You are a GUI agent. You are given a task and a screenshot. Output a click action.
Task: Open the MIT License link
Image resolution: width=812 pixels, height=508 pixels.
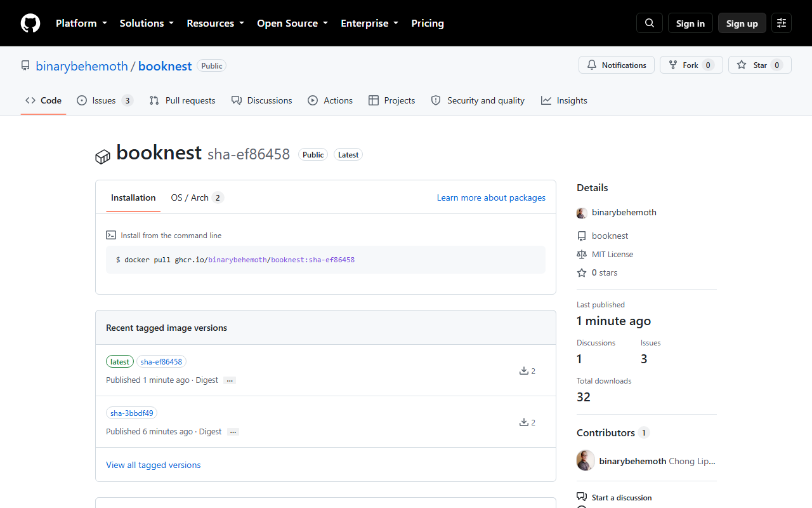point(613,254)
